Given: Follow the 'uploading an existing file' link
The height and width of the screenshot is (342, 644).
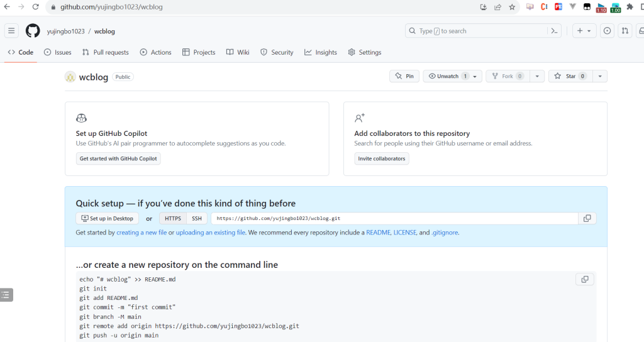Looking at the screenshot, I should tap(211, 233).
